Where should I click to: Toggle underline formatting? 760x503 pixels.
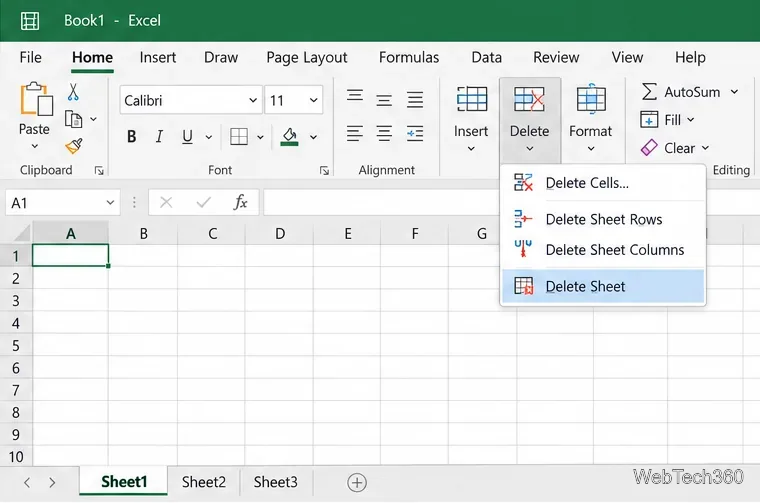187,137
